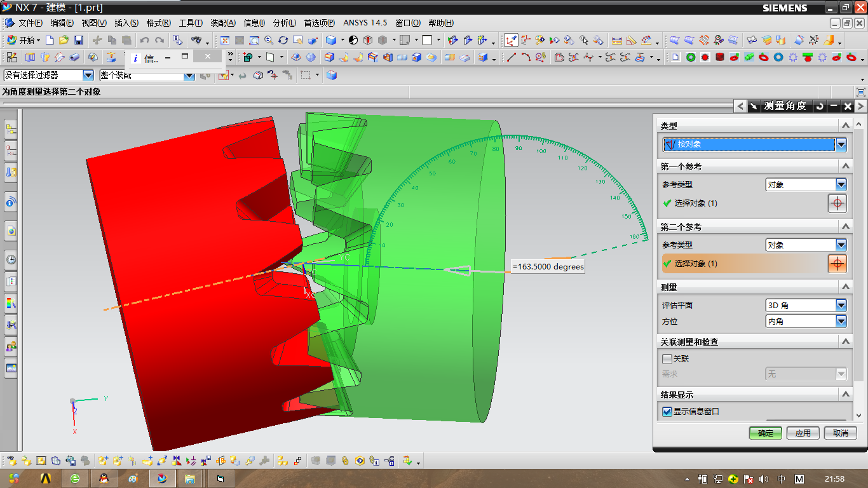Save the part with floppy disk icon

pyautogui.click(x=79, y=40)
